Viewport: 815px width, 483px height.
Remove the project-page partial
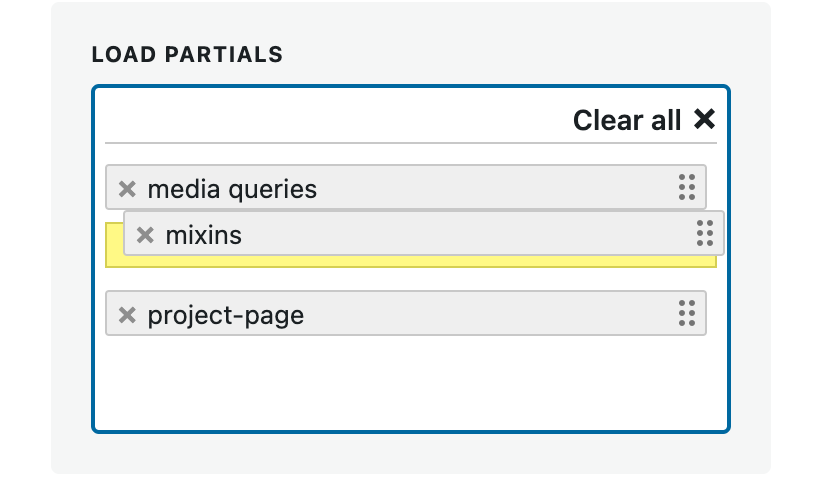127,315
